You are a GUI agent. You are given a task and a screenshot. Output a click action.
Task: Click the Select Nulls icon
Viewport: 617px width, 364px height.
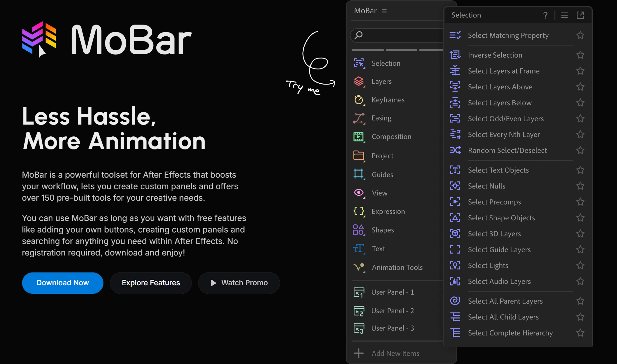click(x=455, y=186)
